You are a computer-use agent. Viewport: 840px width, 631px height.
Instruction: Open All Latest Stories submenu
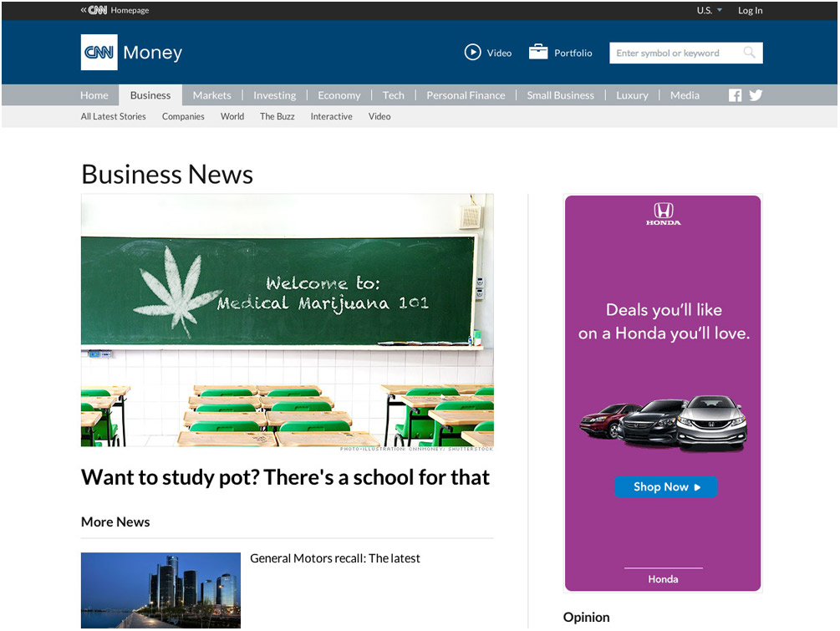(113, 117)
